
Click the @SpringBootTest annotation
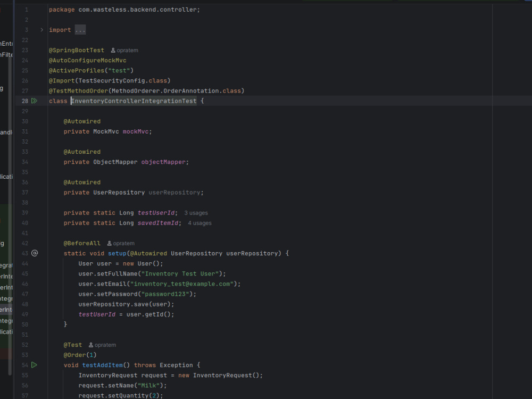[77, 50]
